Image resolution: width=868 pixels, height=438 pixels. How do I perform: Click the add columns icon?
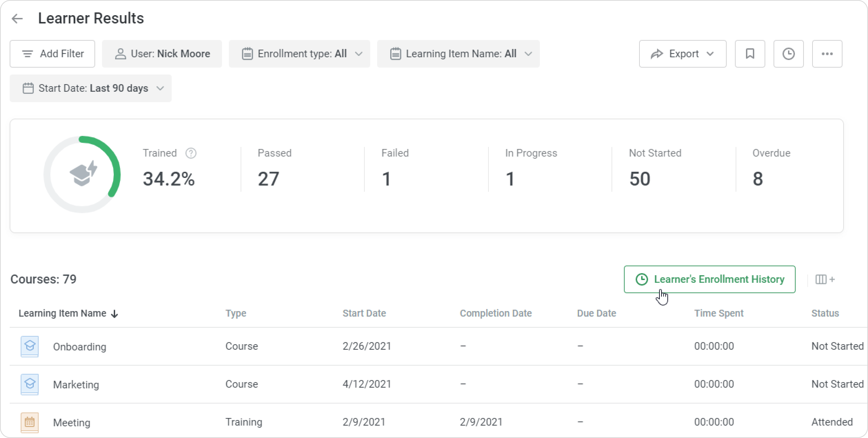pos(825,279)
